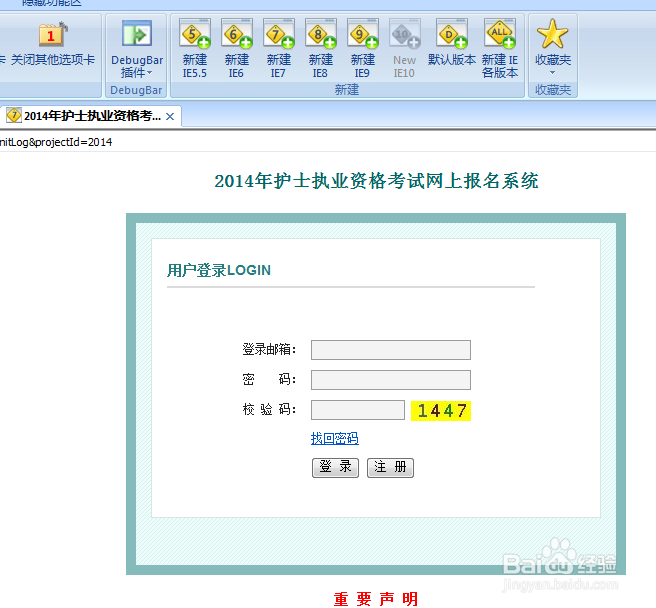
Task: Create a new IE9 tab
Action: [x=362, y=49]
